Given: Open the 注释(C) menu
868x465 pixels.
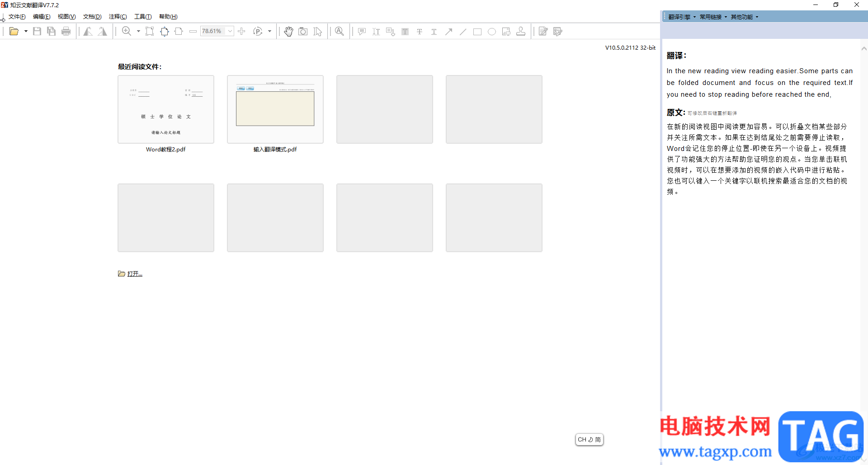Looking at the screenshot, I should pyautogui.click(x=118, y=17).
